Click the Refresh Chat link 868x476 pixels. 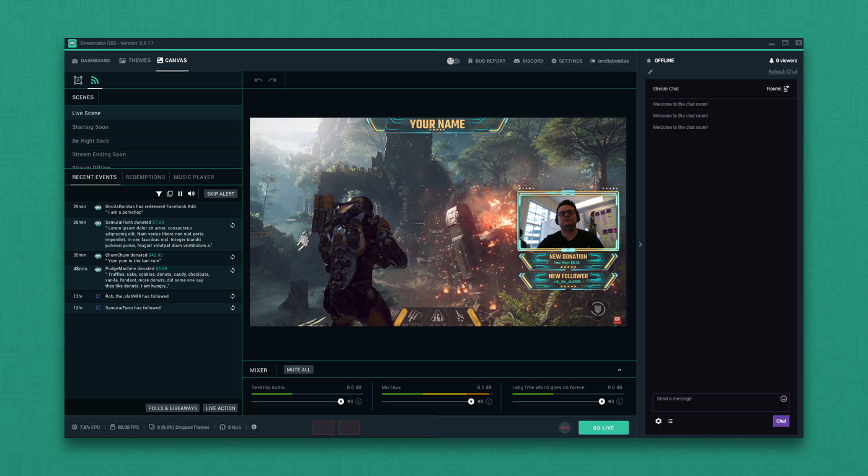[x=782, y=72]
